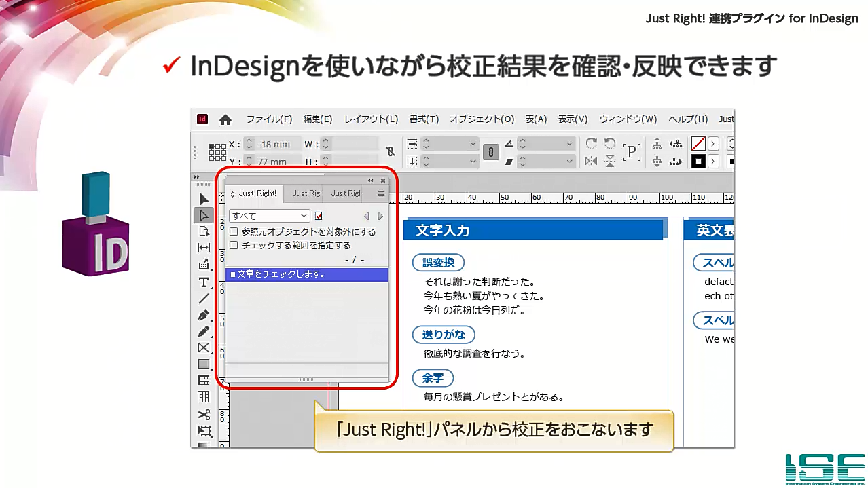Open the 表示(V) menu

tap(573, 119)
